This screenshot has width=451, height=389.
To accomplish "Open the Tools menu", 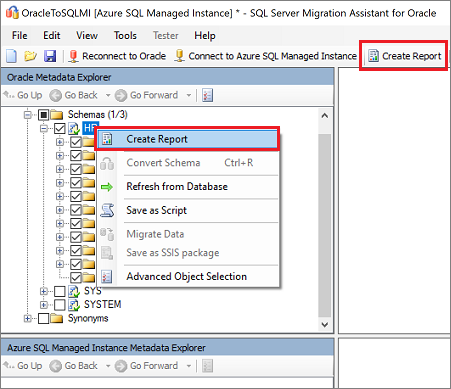I will [125, 35].
